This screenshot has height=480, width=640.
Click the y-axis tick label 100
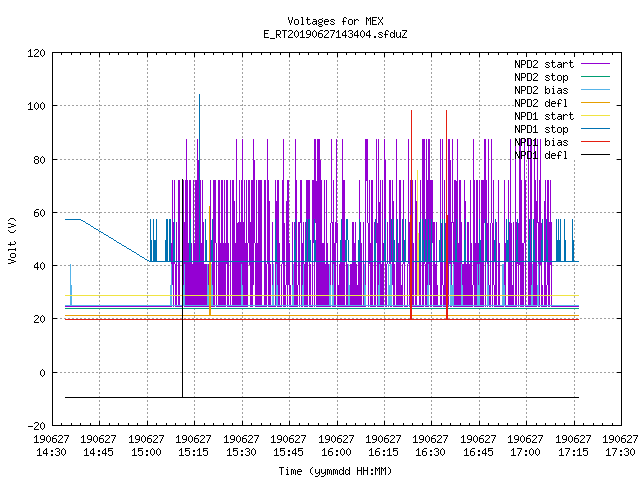(x=36, y=106)
